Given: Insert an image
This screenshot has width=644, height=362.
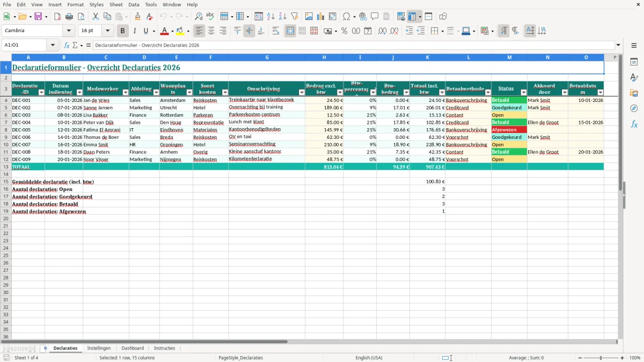Looking at the screenshot, I should pos(309,17).
